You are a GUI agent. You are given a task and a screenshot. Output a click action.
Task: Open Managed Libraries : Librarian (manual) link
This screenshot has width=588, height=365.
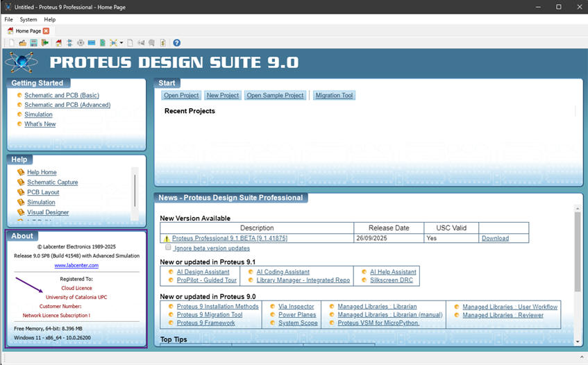click(390, 315)
